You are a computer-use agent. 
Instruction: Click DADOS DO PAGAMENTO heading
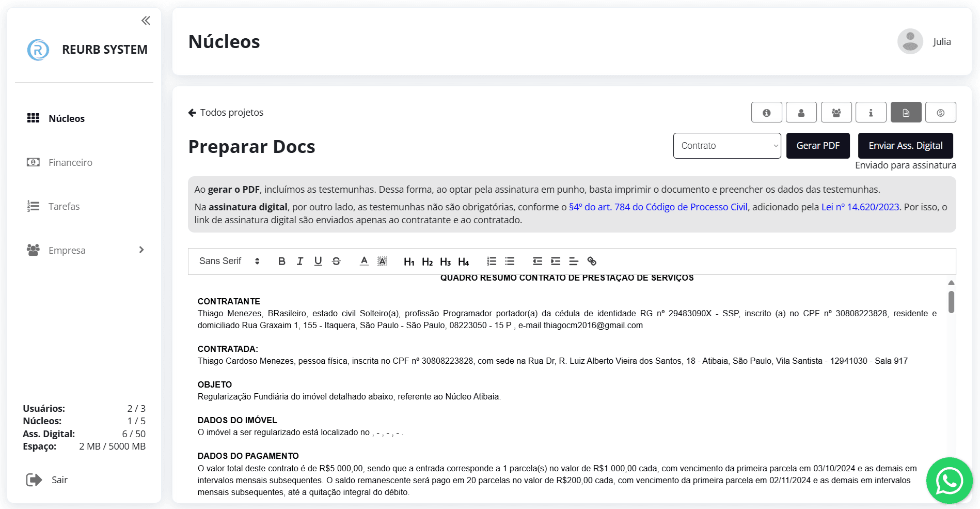click(248, 456)
